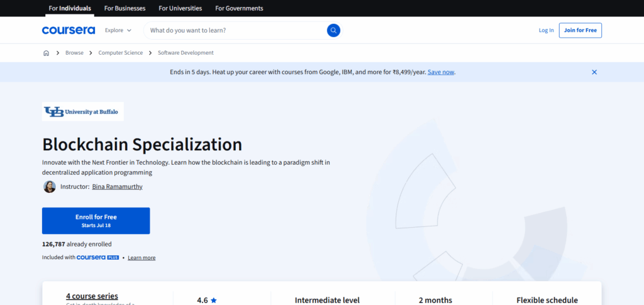Dismiss the promo banner with X
This screenshot has height=305, width=644.
(x=594, y=72)
